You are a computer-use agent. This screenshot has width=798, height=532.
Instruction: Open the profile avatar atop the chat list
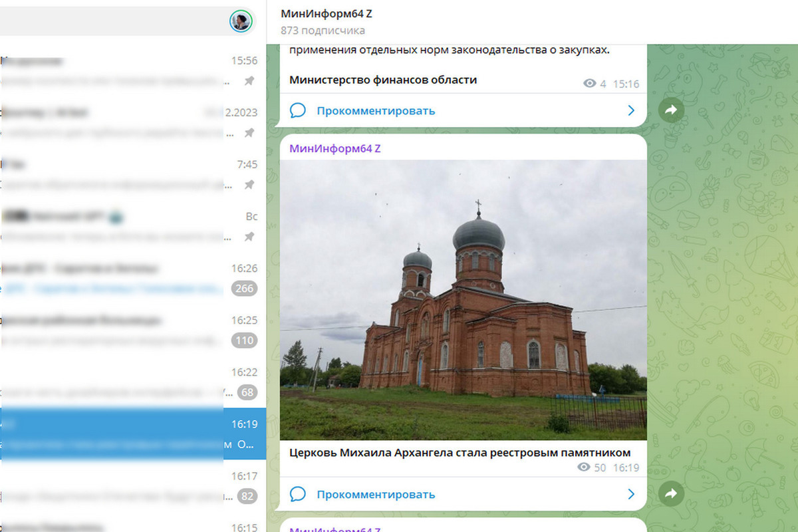[241, 21]
